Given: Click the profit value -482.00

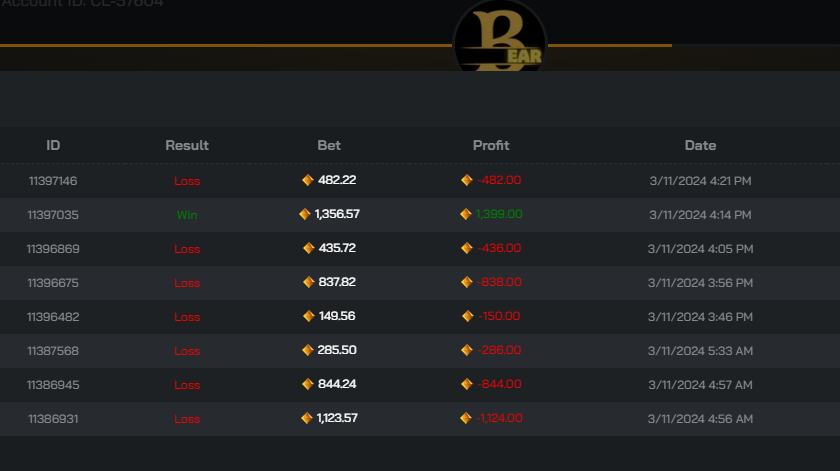Looking at the screenshot, I should [x=499, y=180].
